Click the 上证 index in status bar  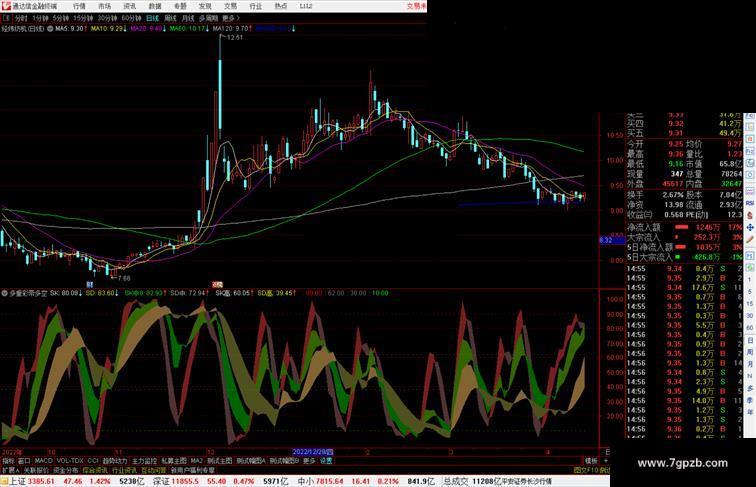pyautogui.click(x=17, y=482)
